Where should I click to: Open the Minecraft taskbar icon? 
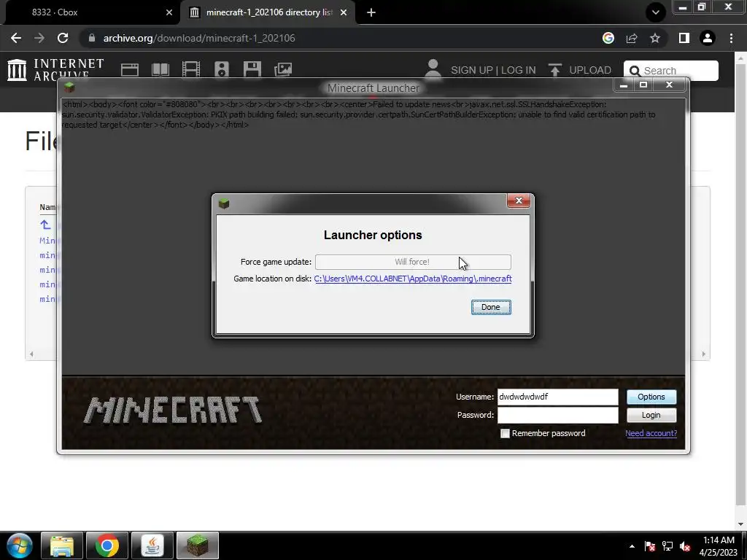[x=198, y=545]
